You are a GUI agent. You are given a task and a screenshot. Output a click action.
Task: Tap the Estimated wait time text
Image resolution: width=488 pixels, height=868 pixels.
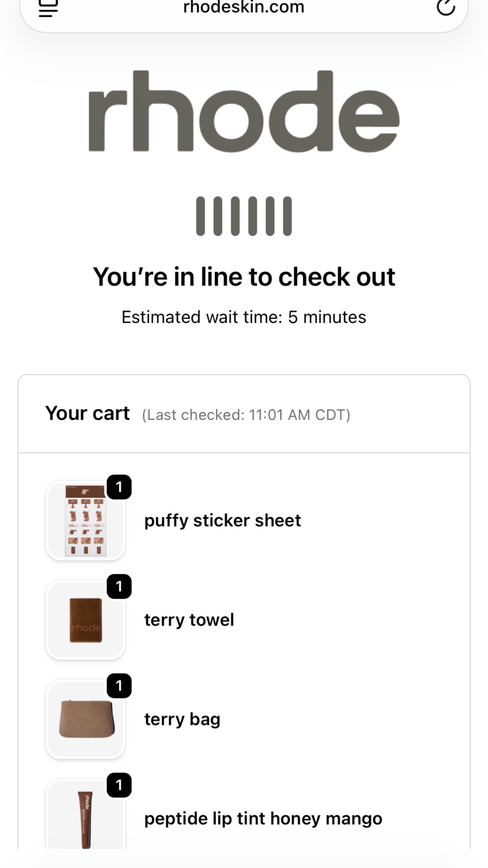coord(244,317)
